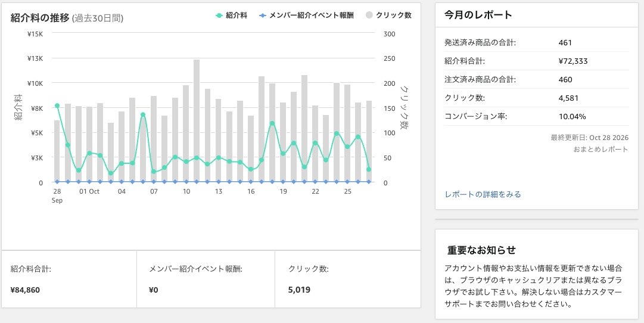Click the 300 right-axis label
644x323 pixels.
click(x=390, y=34)
